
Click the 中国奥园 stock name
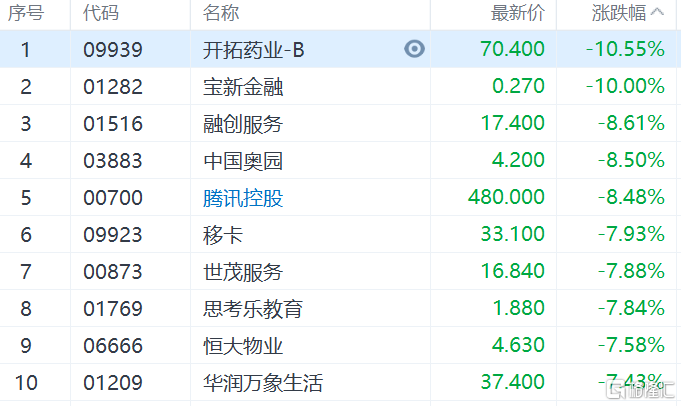[243, 161]
